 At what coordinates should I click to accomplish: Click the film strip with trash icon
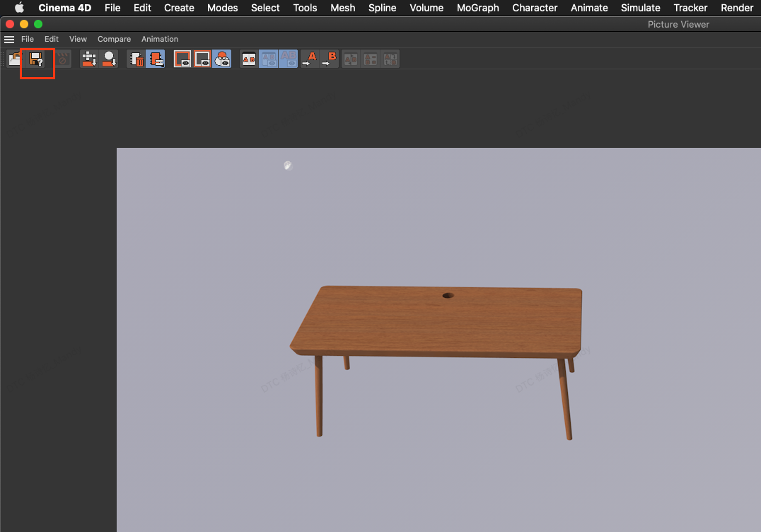click(x=136, y=59)
